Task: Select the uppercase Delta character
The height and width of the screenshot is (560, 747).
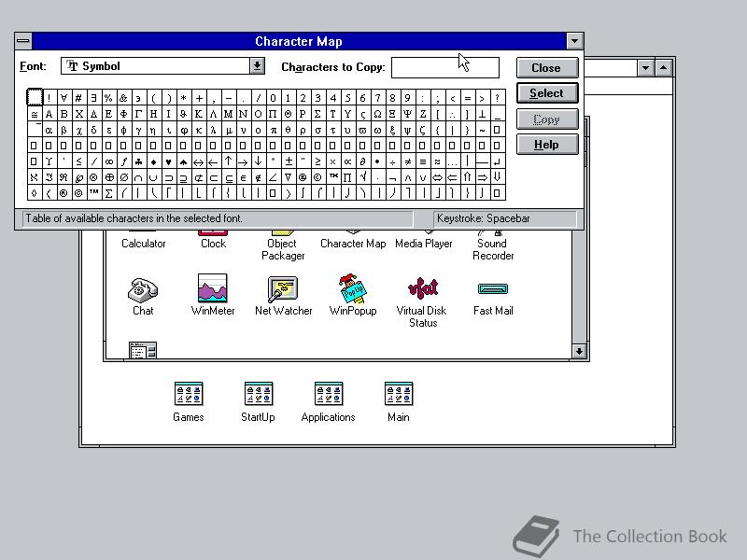Action: (94, 114)
